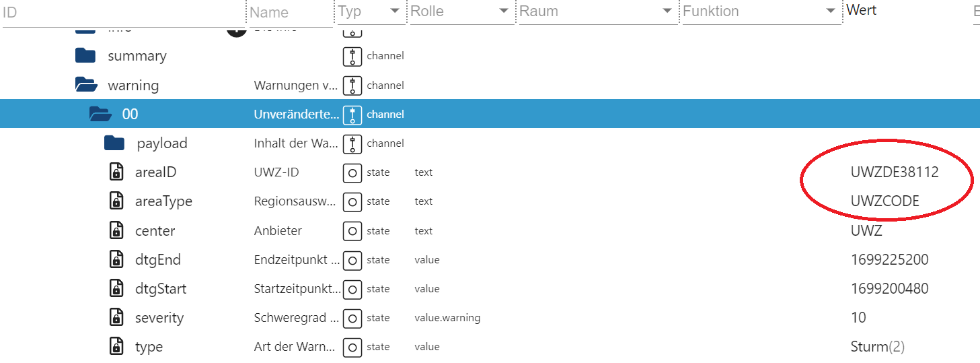Click the channel type icon for summary

(x=352, y=57)
